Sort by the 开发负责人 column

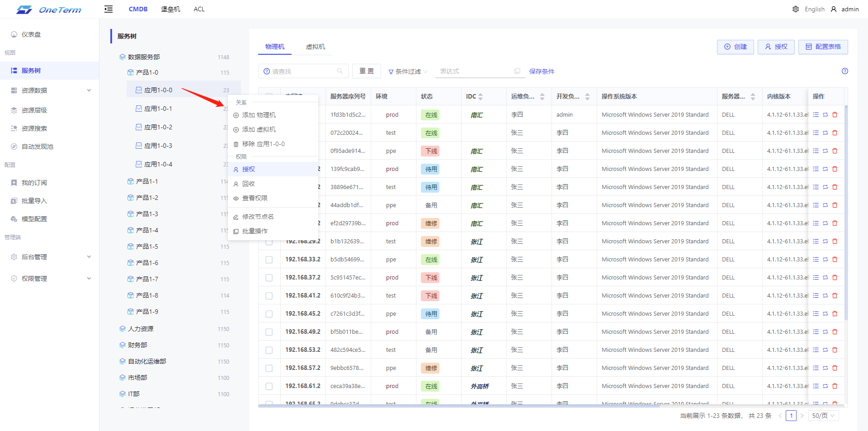[x=587, y=96]
